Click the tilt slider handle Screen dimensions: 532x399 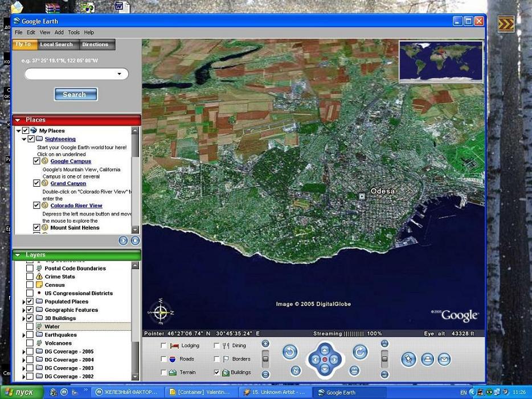(384, 358)
